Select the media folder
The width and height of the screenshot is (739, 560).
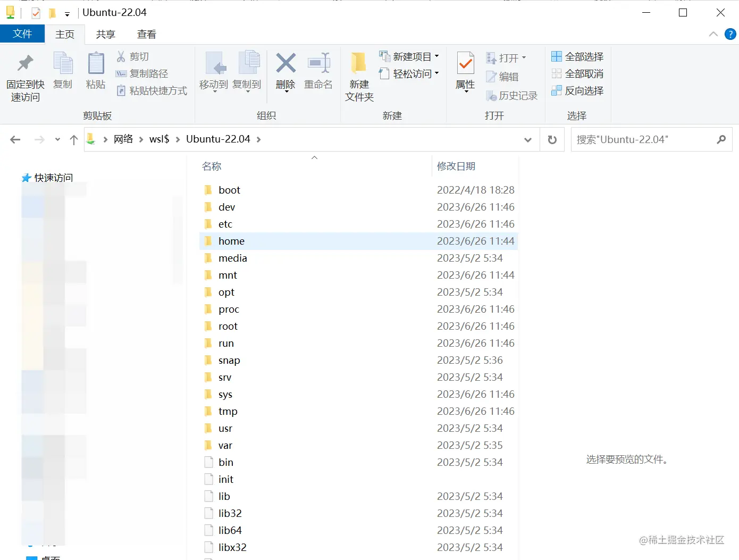tap(358, 258)
